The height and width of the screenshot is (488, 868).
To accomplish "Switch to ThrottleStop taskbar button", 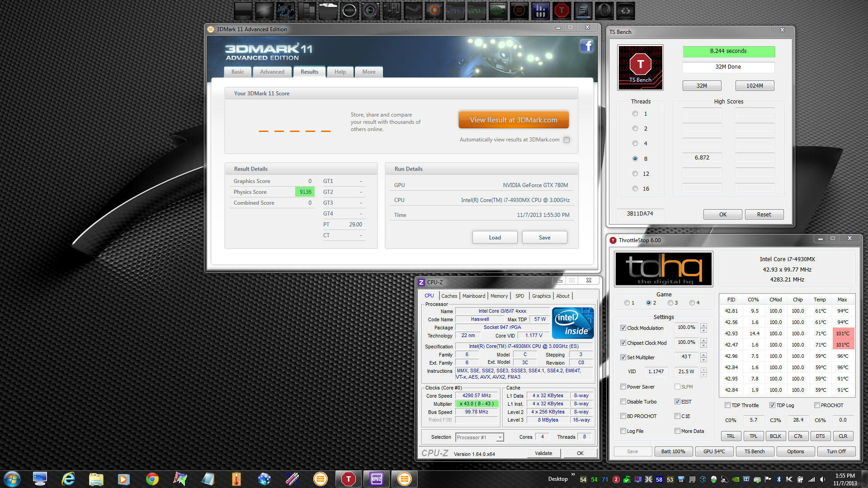I will click(348, 479).
